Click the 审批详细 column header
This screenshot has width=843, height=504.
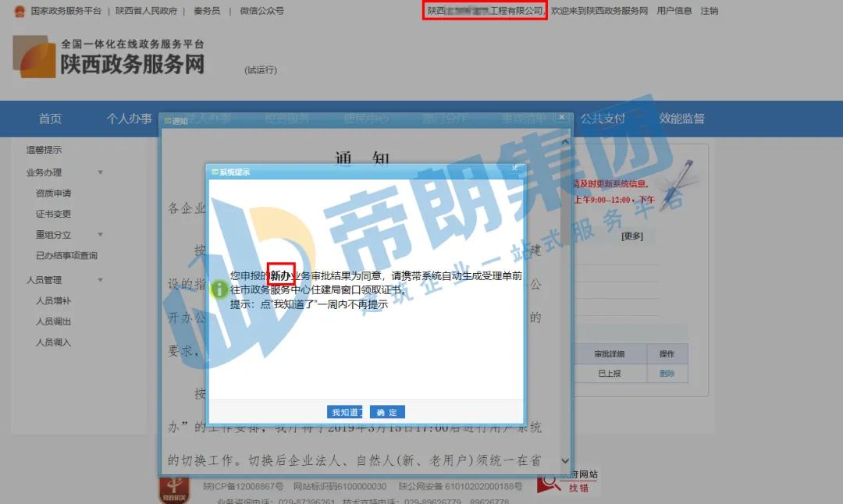coord(610,354)
